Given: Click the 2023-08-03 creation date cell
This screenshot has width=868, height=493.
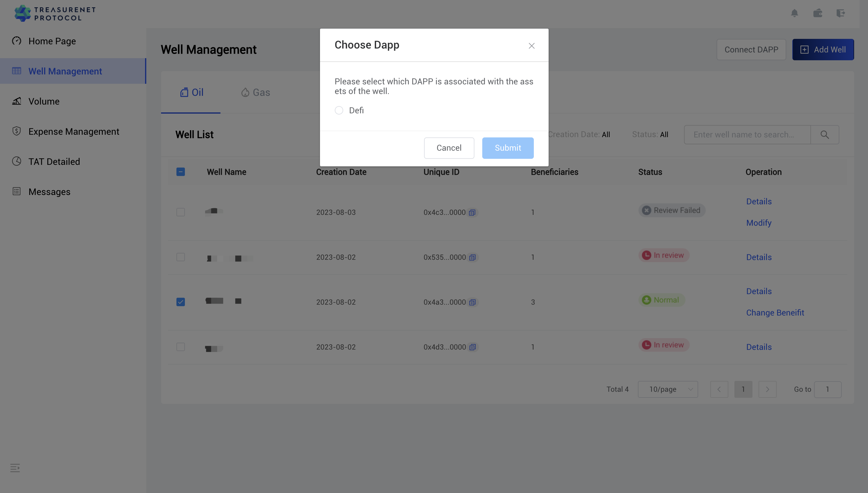Looking at the screenshot, I should point(336,213).
